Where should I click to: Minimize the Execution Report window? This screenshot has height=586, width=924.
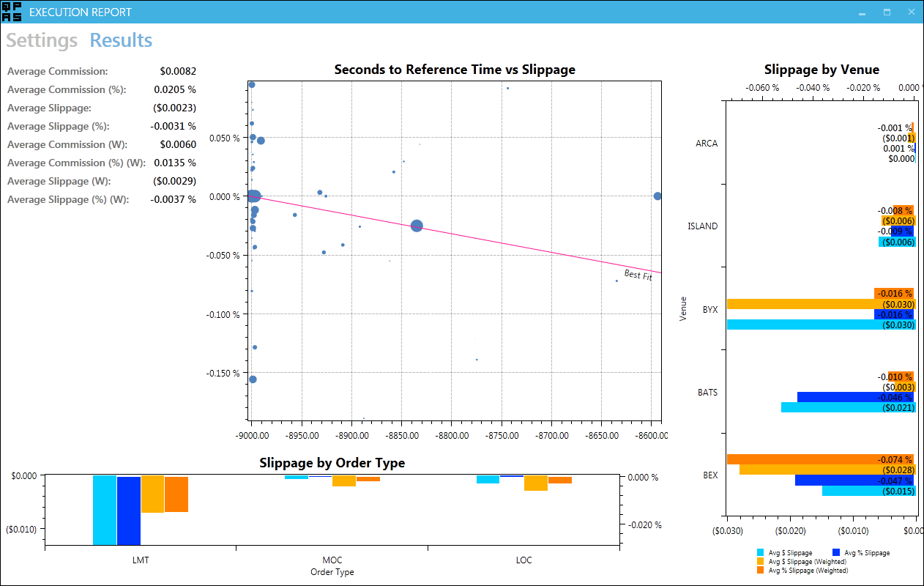click(862, 12)
